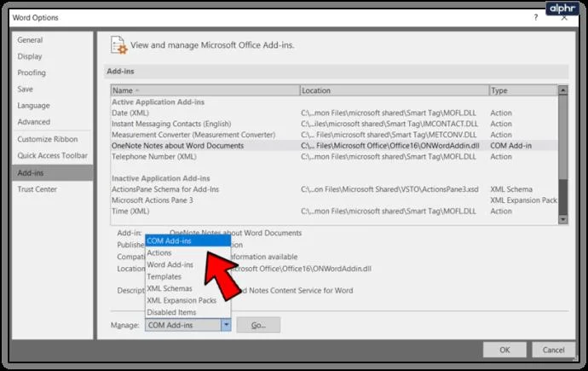Sort by the Location column header
Screen dimensions: 588x371
[x=395, y=90]
